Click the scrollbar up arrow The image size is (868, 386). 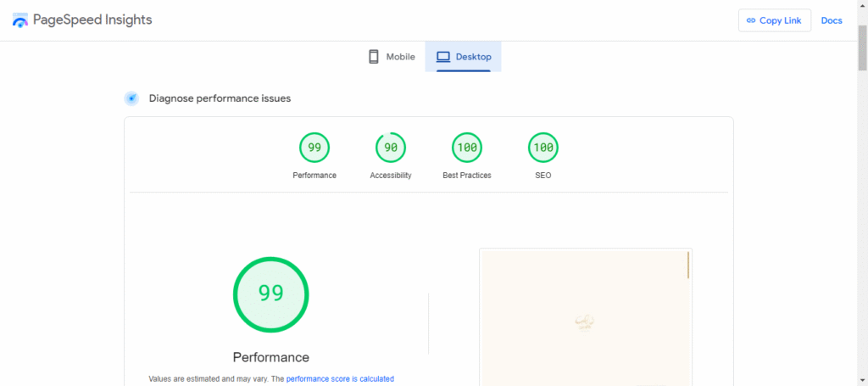862,5
